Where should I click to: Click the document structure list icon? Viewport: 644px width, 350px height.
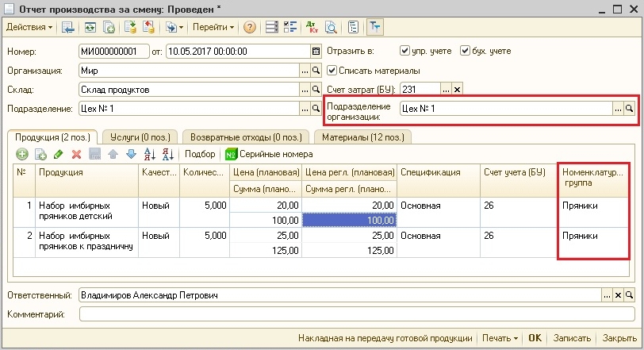tap(271, 27)
